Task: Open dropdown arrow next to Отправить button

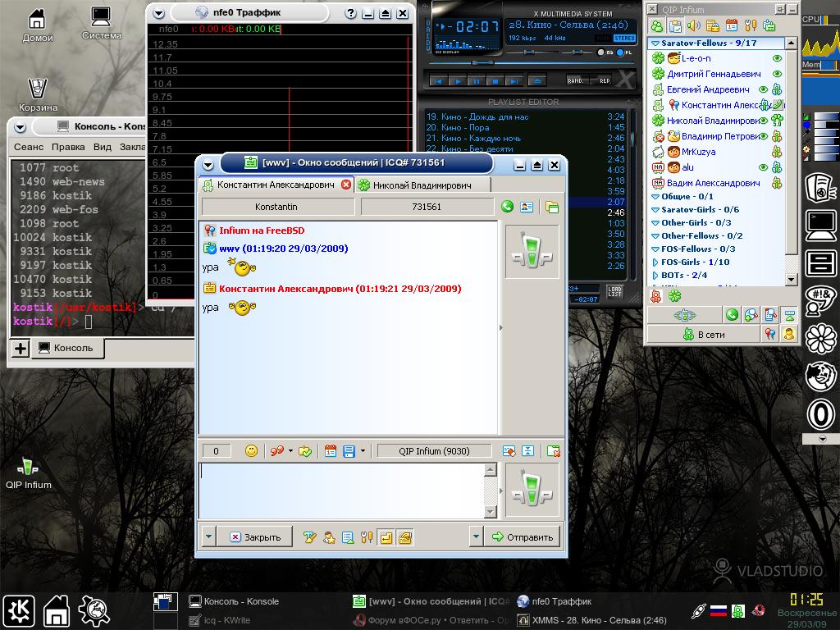Action: pyautogui.click(x=476, y=537)
